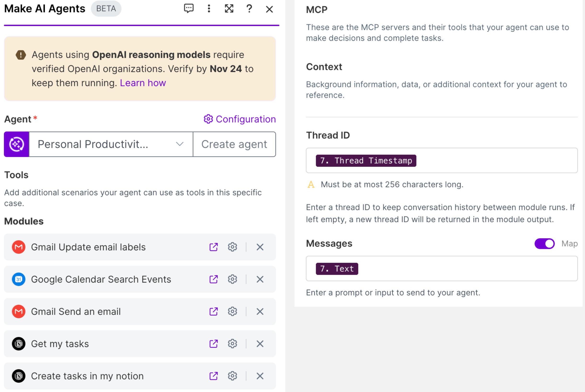The image size is (585, 392).
Task: Select the 7. Text mapped pill
Action: (337, 269)
